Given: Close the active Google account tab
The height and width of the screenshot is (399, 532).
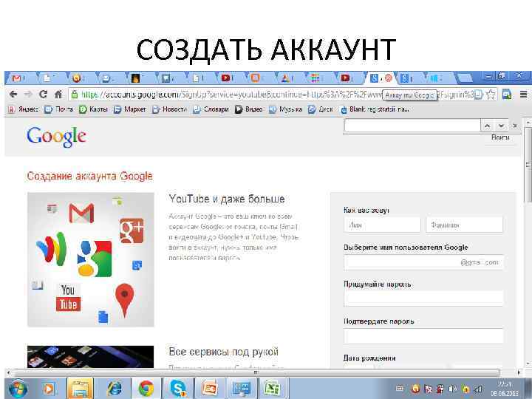Looking at the screenshot, I should tap(389, 78).
